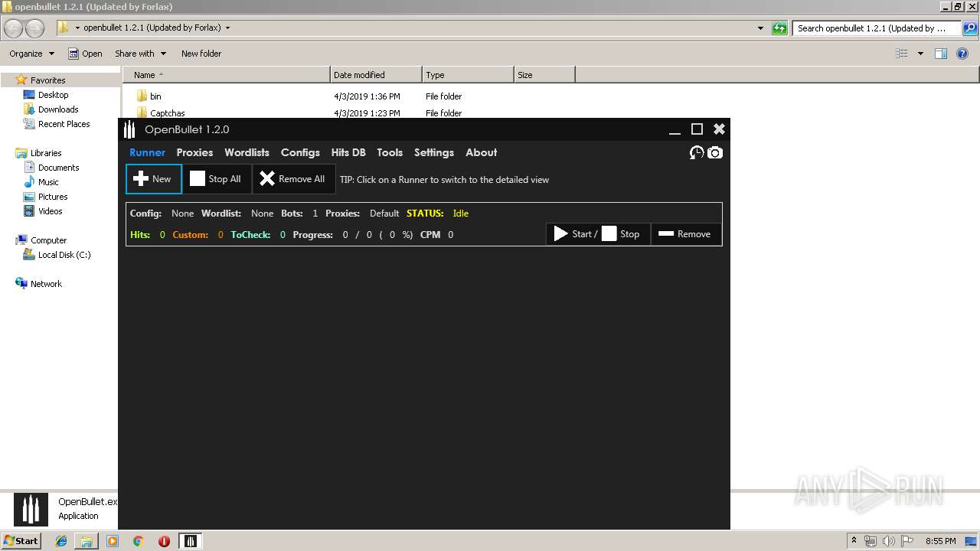The image size is (980, 551).
Task: Click the OpenBullet log history icon
Action: click(696, 153)
